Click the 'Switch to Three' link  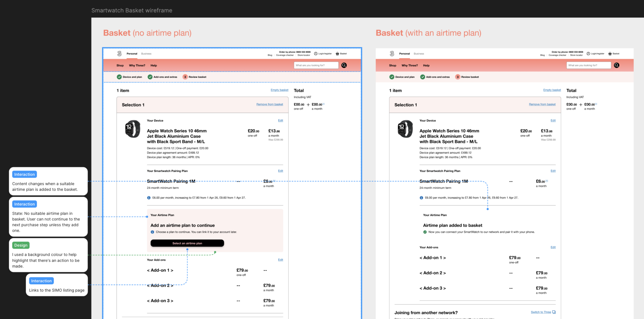[541, 312]
